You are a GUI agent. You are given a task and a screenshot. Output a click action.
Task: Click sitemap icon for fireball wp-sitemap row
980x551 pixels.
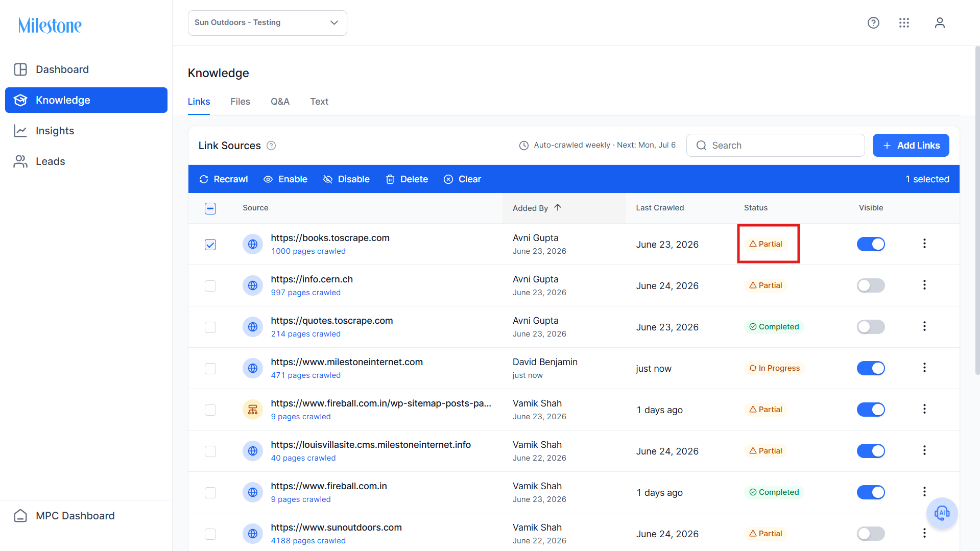[253, 410]
